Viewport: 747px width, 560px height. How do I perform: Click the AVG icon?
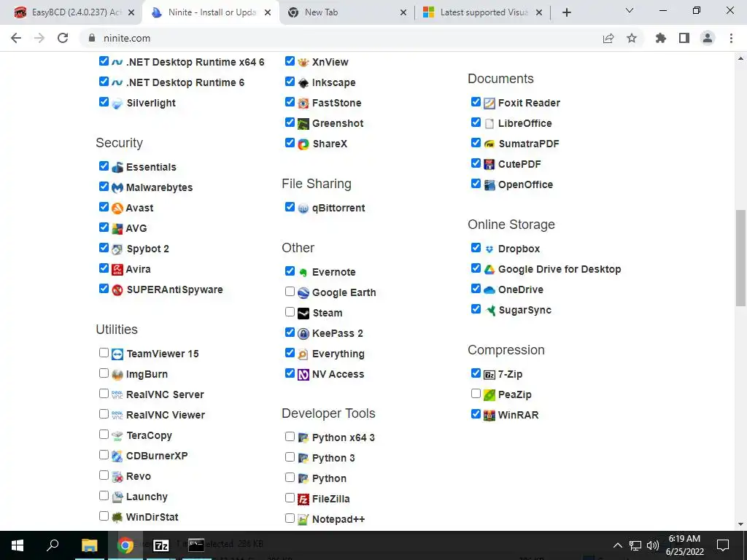tap(117, 229)
